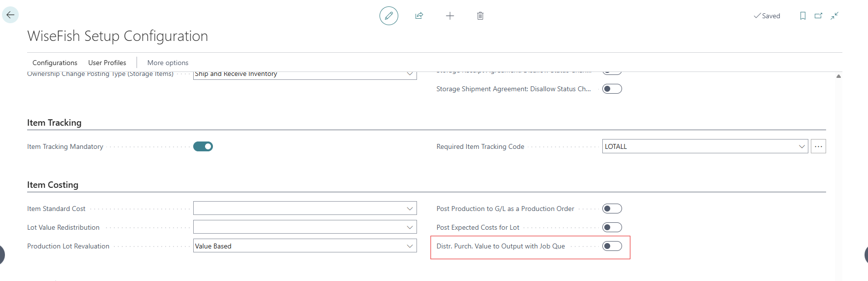
Task: Click the trash delete icon
Action: click(x=480, y=16)
